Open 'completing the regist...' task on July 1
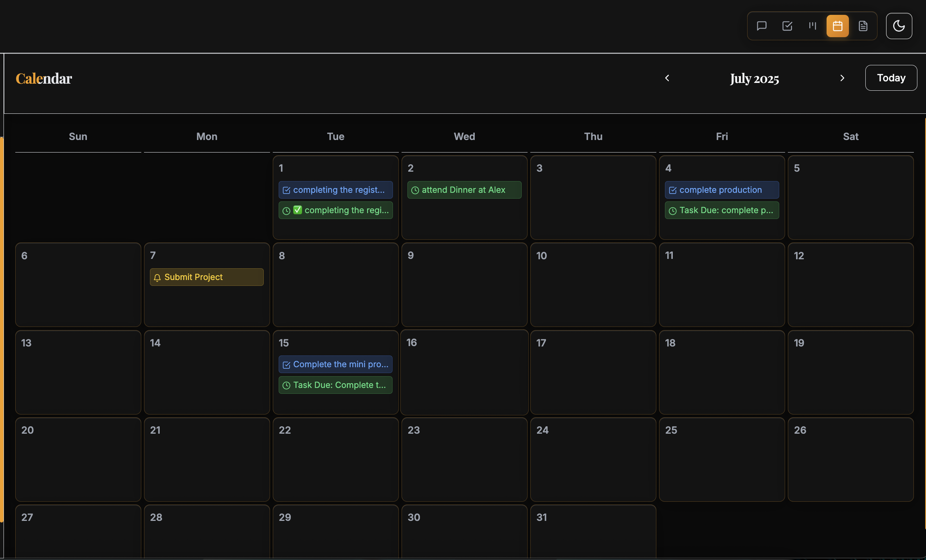This screenshot has height=560, width=926. (x=335, y=190)
